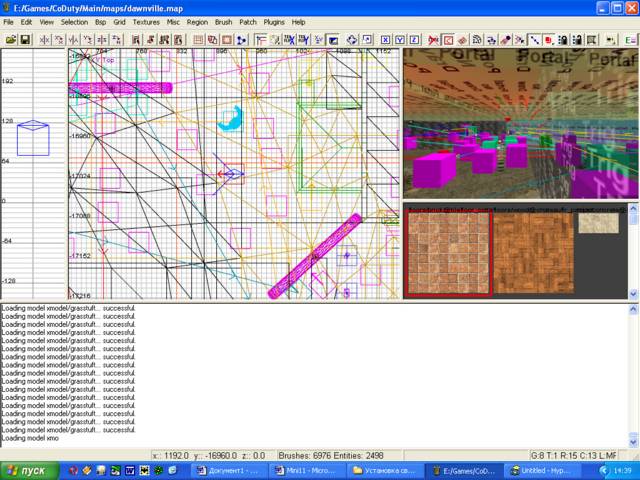
Task: Switch to Untitled - Hyp taskbar window
Action: [x=542, y=470]
